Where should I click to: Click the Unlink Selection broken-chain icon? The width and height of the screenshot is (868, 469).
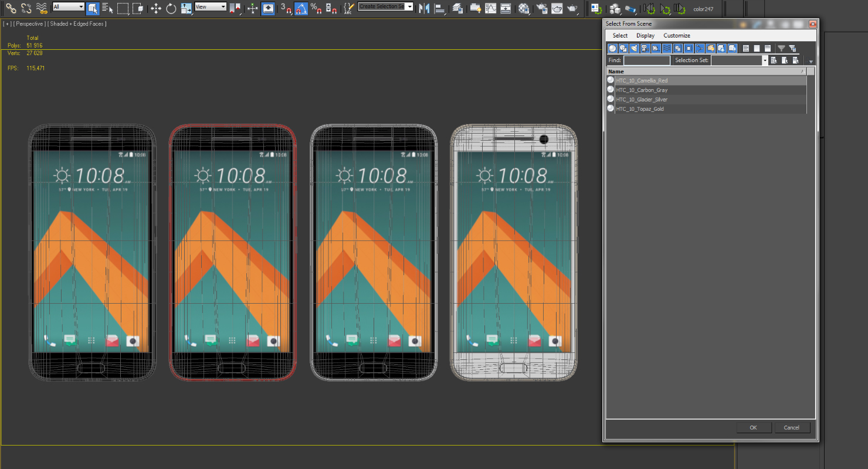click(x=26, y=8)
